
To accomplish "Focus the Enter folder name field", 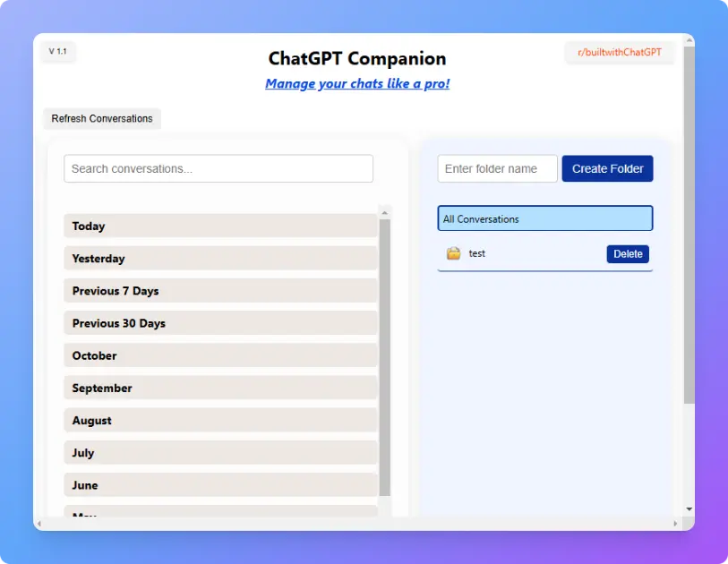I will (x=497, y=168).
